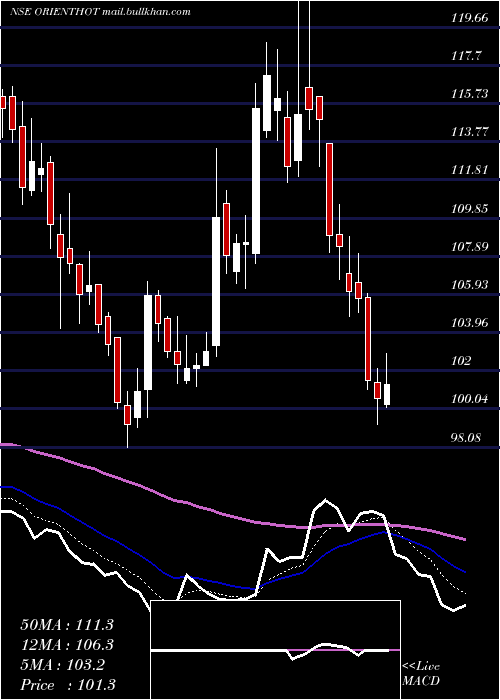Screen dimensions: 500x700
Task: Click the 105.93 price axis label
Action: 469,284
